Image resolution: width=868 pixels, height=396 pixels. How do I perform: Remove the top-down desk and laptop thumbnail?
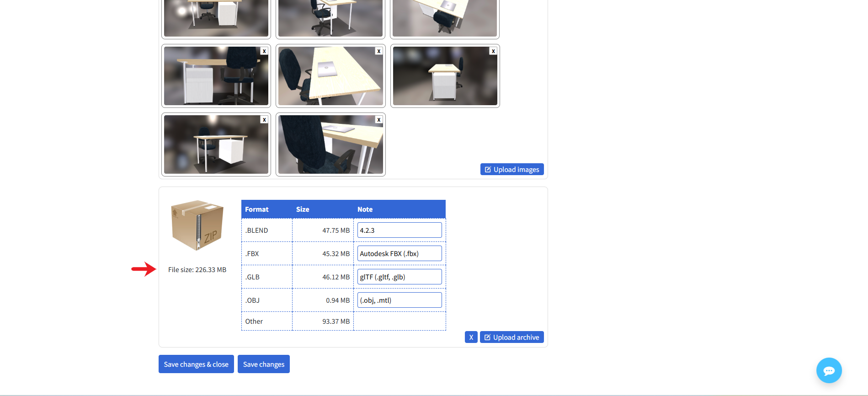pyautogui.click(x=378, y=51)
